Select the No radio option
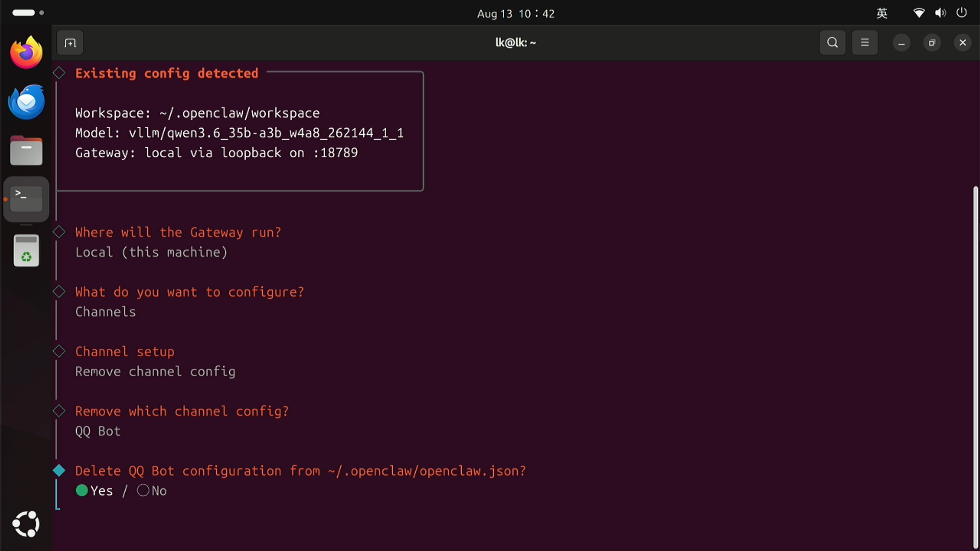The image size is (980, 551). [152, 491]
